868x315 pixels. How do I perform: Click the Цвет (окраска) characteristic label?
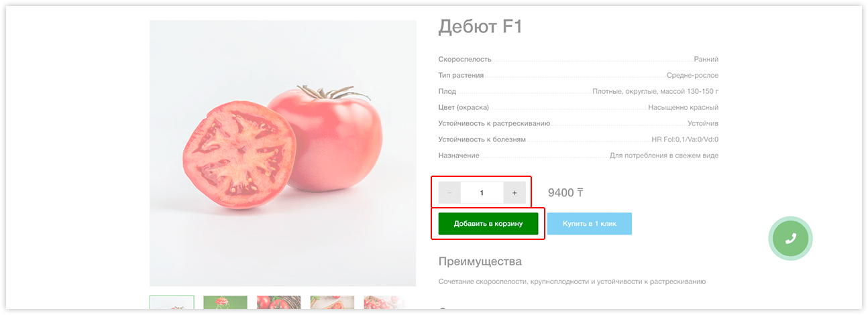pos(464,108)
